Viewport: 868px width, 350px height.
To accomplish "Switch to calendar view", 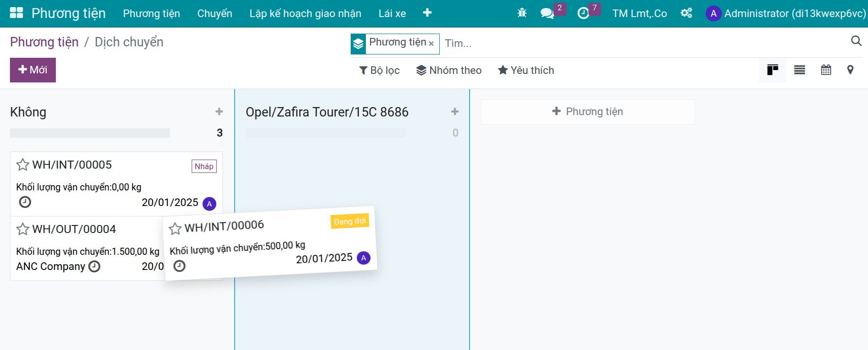I will [826, 70].
